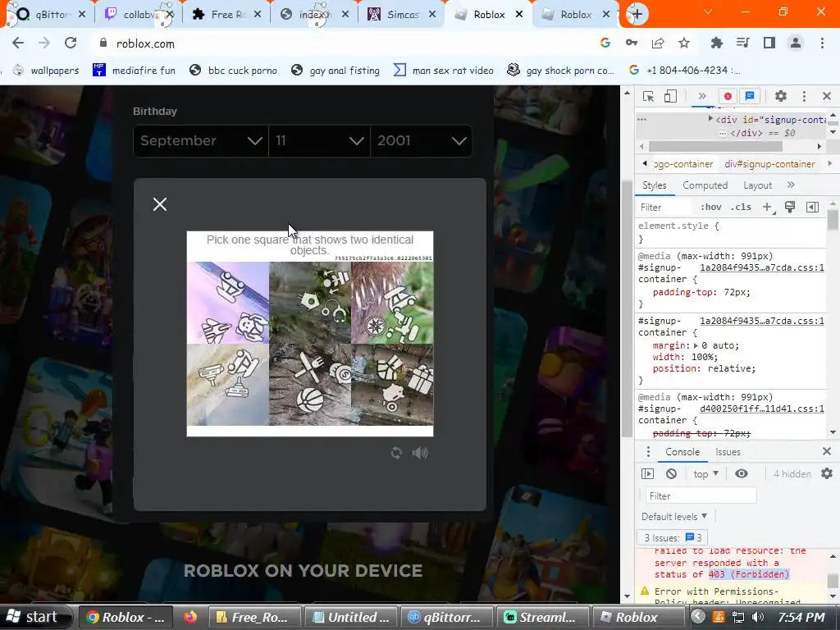
Task: Toggle the DevTools device toolbar
Action: coord(670,96)
